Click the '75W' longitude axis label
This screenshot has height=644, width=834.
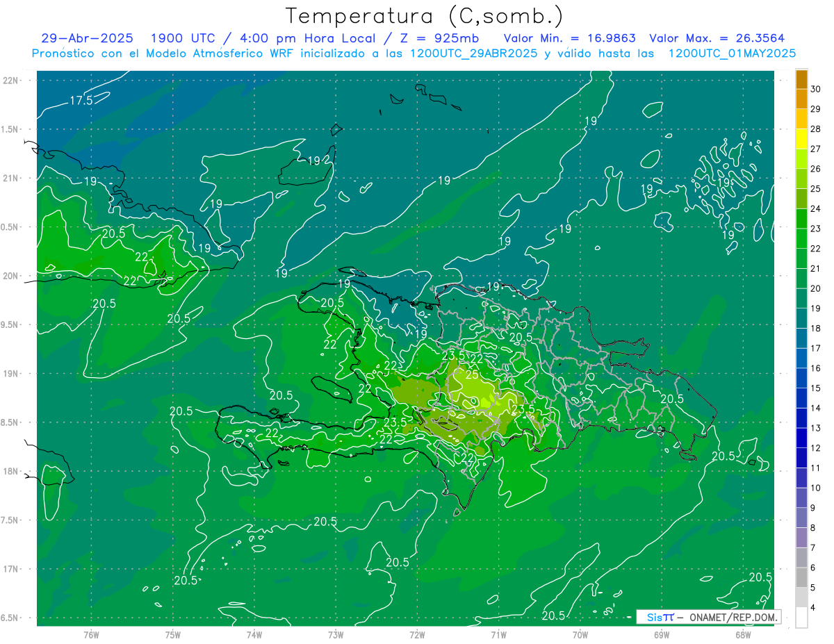coord(173,634)
